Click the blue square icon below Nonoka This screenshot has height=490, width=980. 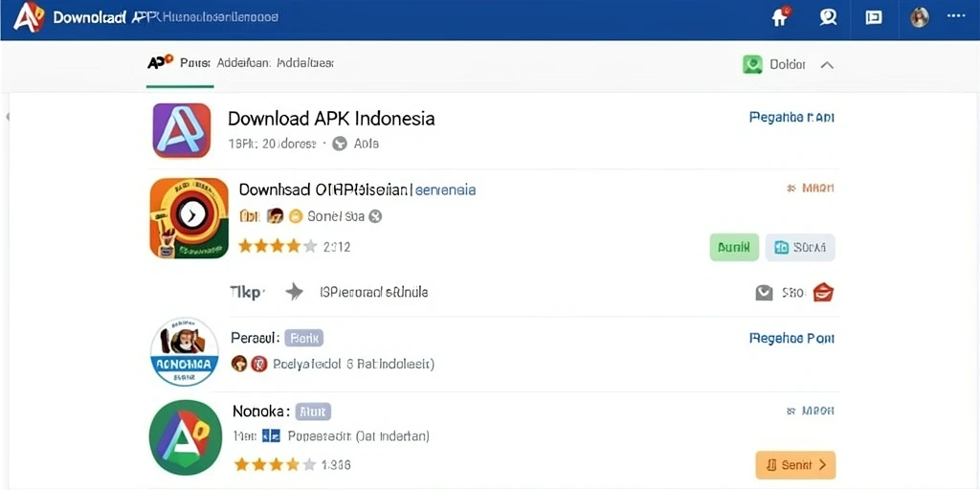click(x=271, y=436)
